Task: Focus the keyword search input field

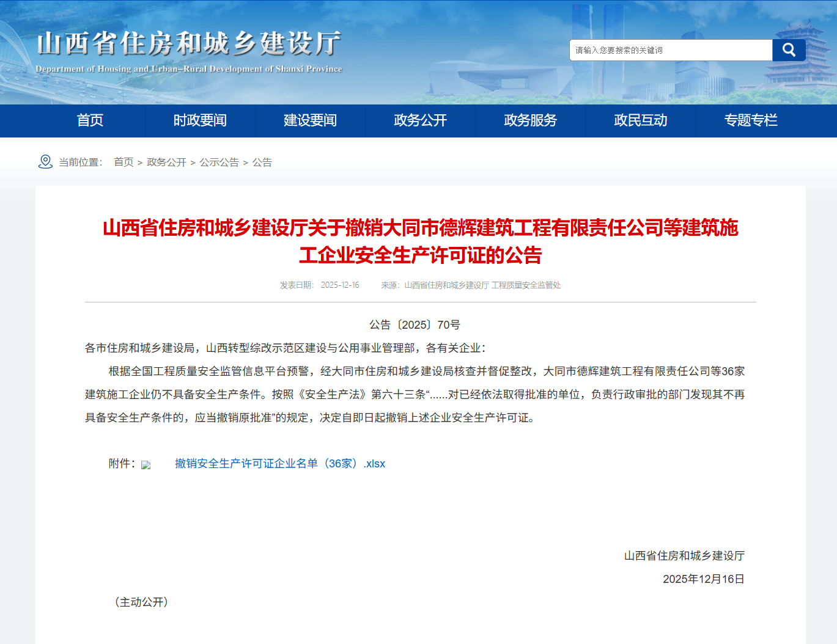Action: click(671, 50)
